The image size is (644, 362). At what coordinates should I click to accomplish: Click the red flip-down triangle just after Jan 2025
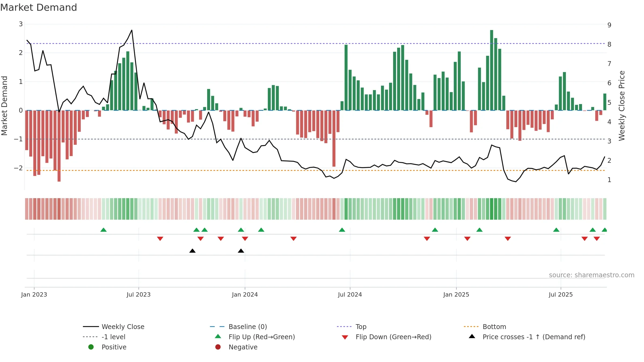(467, 239)
